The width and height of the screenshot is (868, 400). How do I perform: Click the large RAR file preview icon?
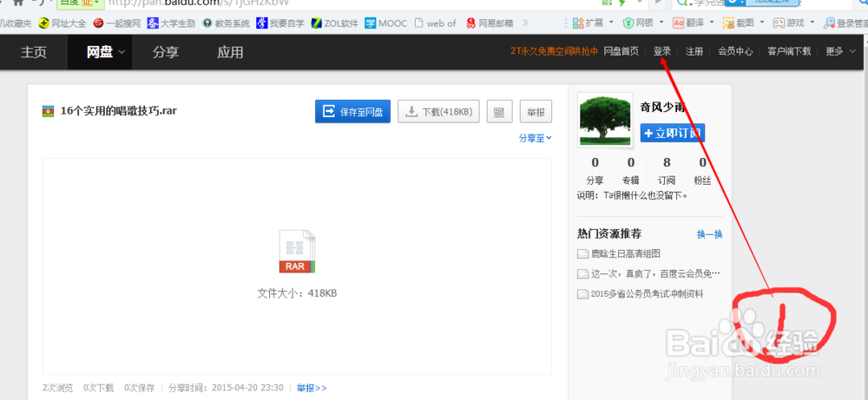click(297, 252)
